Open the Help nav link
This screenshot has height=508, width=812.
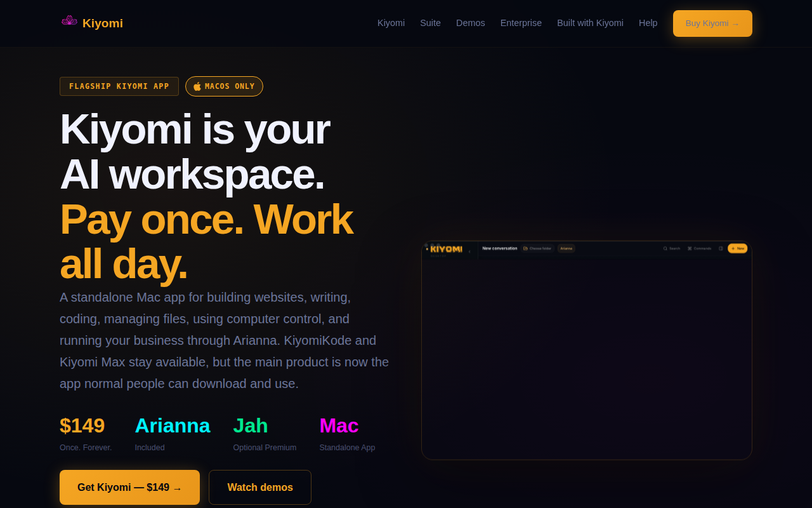tap(648, 23)
